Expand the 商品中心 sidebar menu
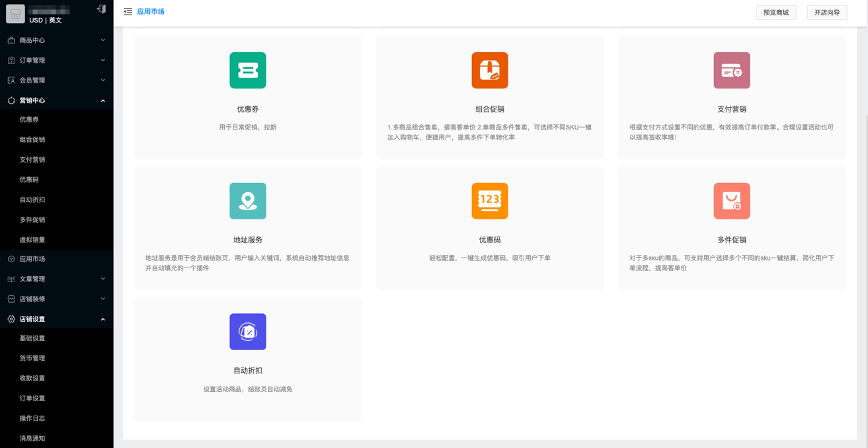Viewport: 868px width, 448px height. tap(56, 40)
